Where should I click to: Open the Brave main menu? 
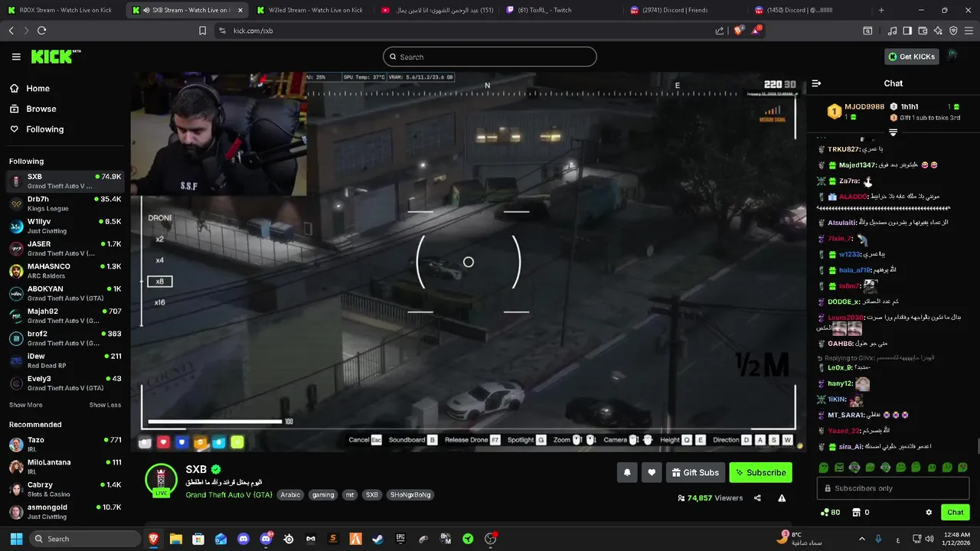click(x=969, y=31)
